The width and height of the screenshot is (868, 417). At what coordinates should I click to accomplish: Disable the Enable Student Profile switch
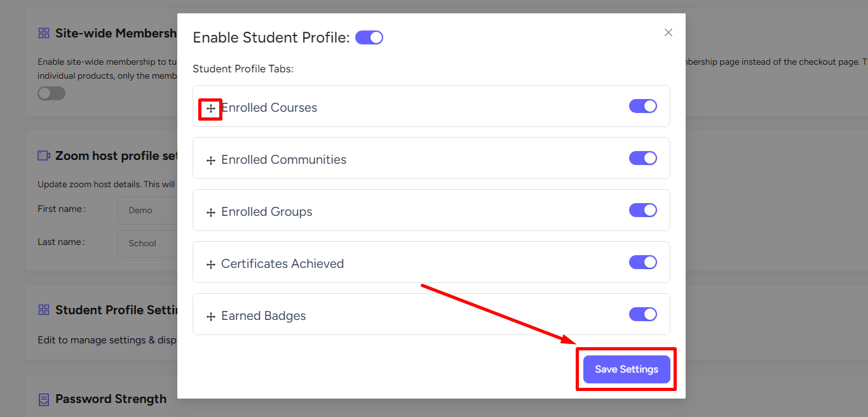click(x=369, y=37)
